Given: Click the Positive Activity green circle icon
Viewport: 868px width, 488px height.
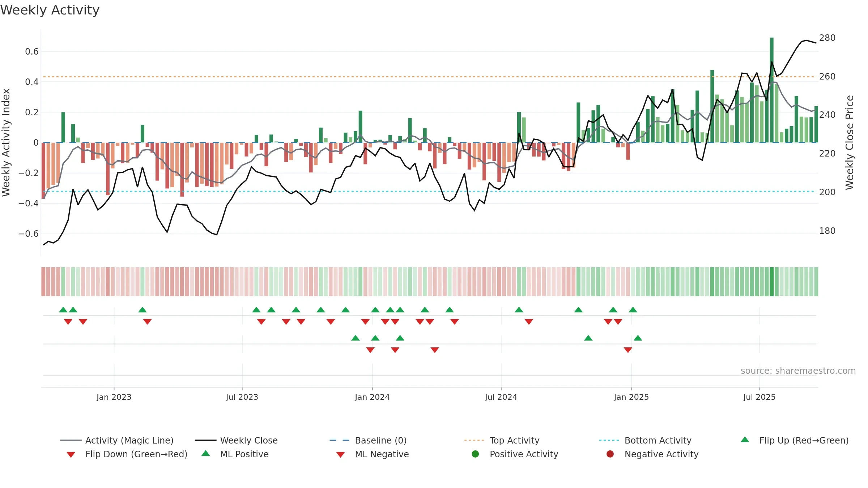Looking at the screenshot, I should 475,454.
